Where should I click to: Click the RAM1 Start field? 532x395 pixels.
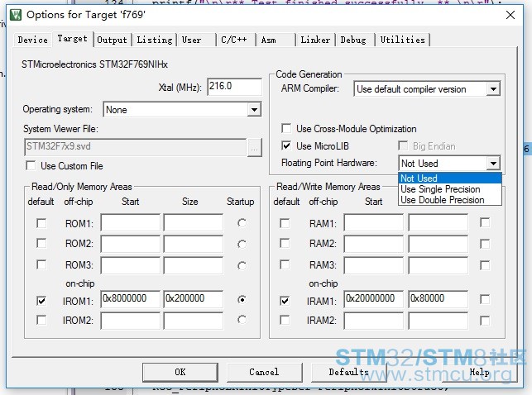tap(373, 222)
